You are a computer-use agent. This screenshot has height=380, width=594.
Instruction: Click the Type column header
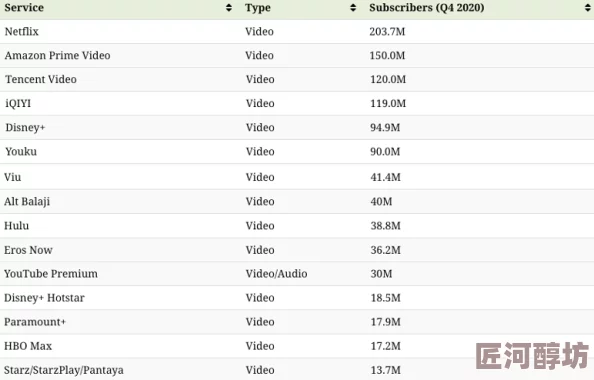(x=258, y=8)
